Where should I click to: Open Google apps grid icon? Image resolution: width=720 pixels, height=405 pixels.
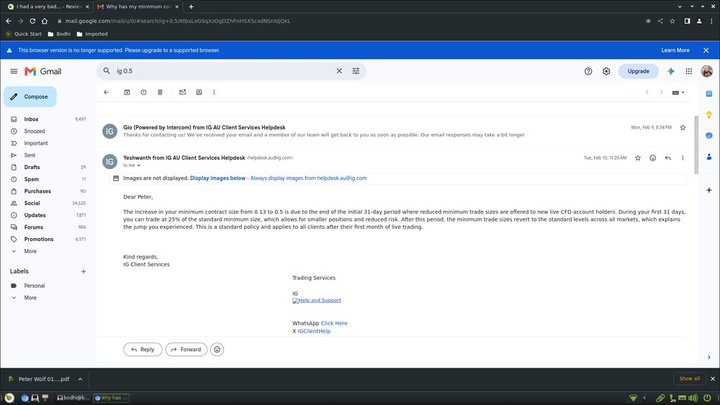[689, 71]
